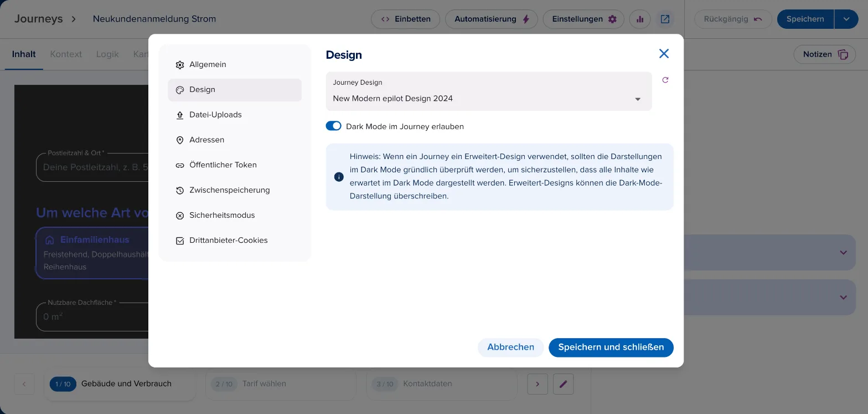The image size is (868, 414).
Task: Open journey in new window icon
Action: [x=665, y=19]
